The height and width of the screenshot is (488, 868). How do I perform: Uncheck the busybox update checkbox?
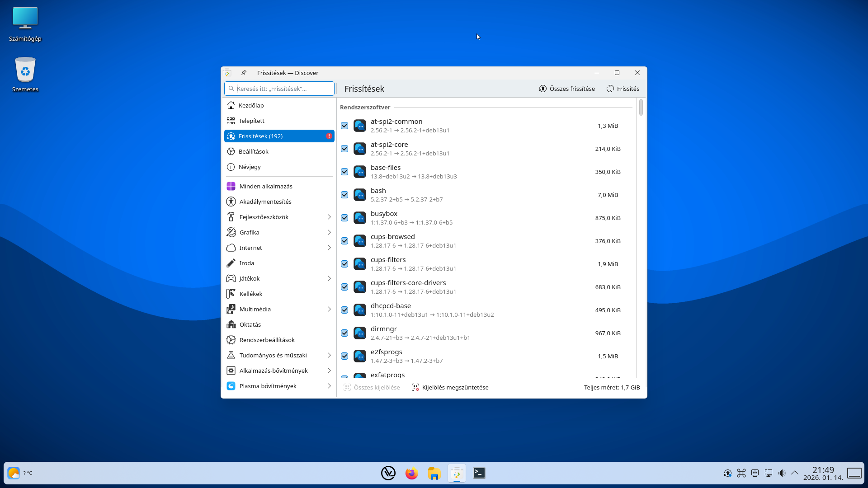(344, 218)
